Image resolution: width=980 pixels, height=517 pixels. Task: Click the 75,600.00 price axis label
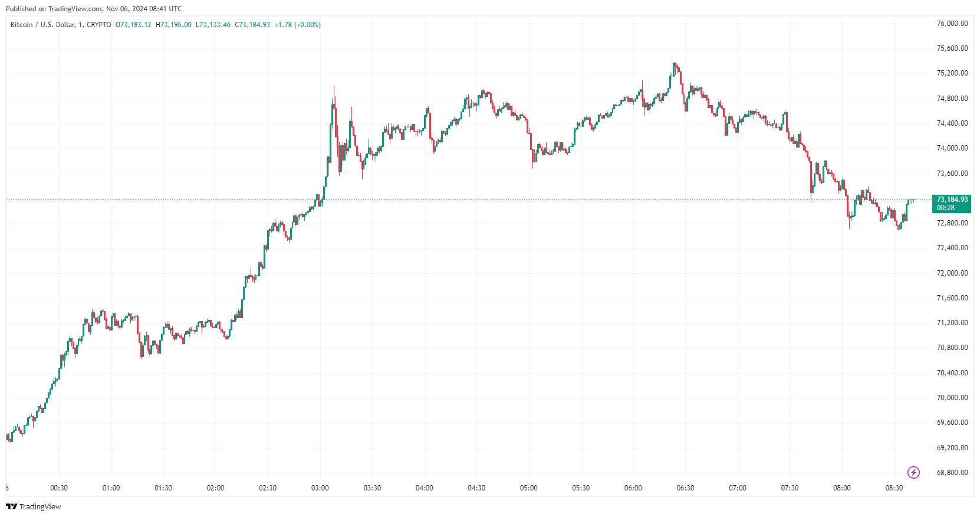click(x=952, y=48)
